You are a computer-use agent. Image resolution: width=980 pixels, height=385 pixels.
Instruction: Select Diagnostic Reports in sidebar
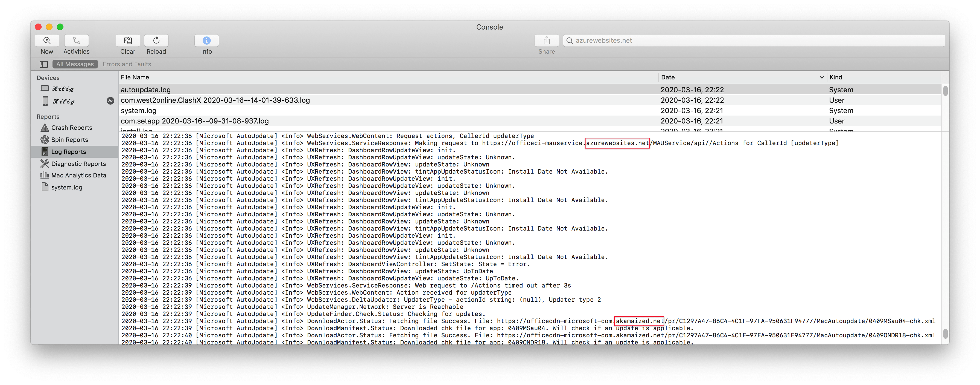78,164
